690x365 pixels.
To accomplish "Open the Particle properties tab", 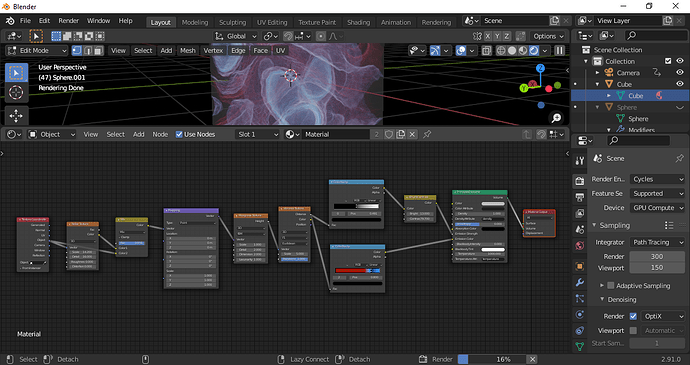I will [x=580, y=299].
